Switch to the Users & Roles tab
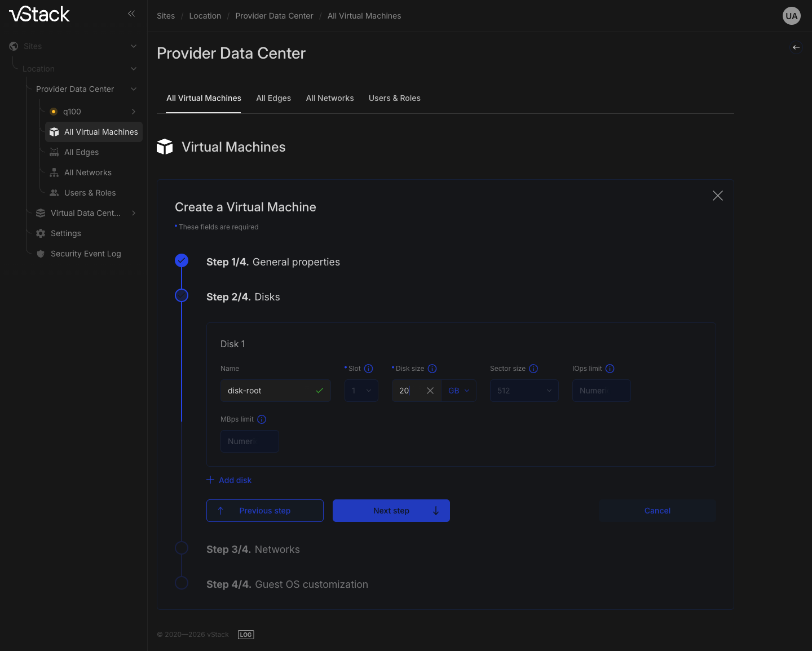The width and height of the screenshot is (812, 651). (395, 98)
